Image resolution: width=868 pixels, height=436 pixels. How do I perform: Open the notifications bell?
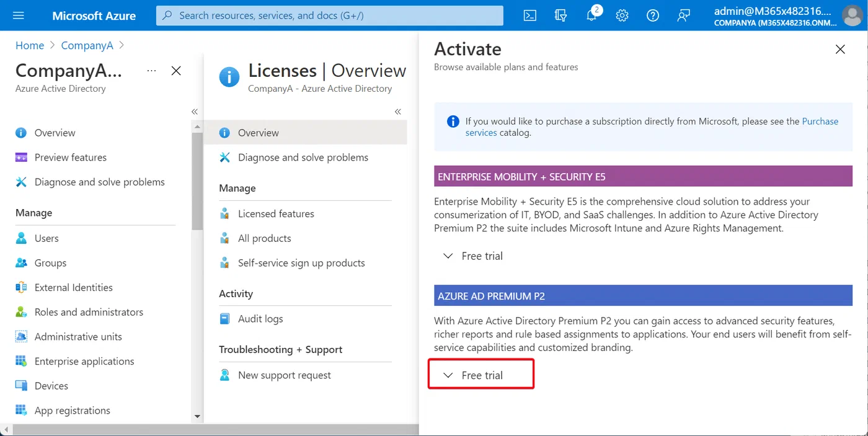592,15
